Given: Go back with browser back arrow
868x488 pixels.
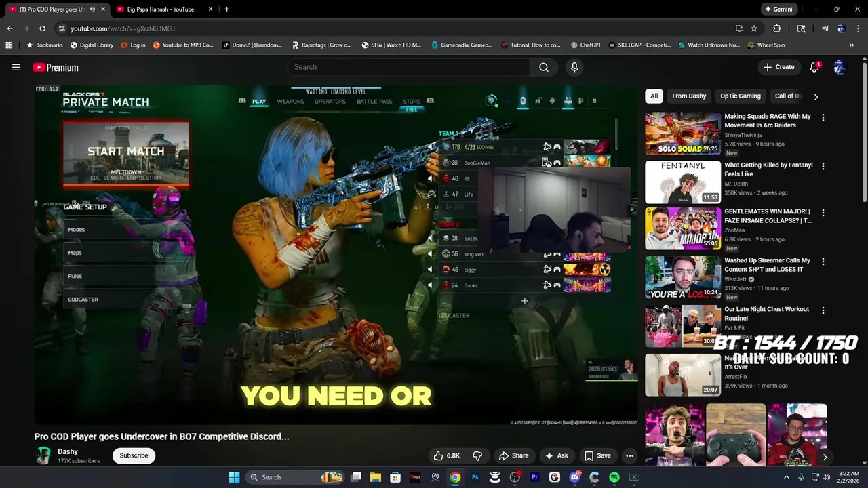Looking at the screenshot, I should pyautogui.click(x=9, y=28).
